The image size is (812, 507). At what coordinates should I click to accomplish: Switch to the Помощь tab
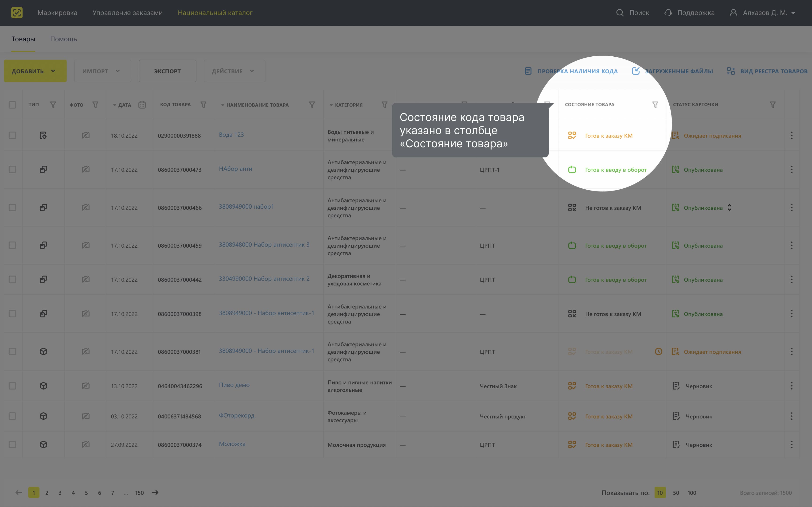(x=64, y=39)
